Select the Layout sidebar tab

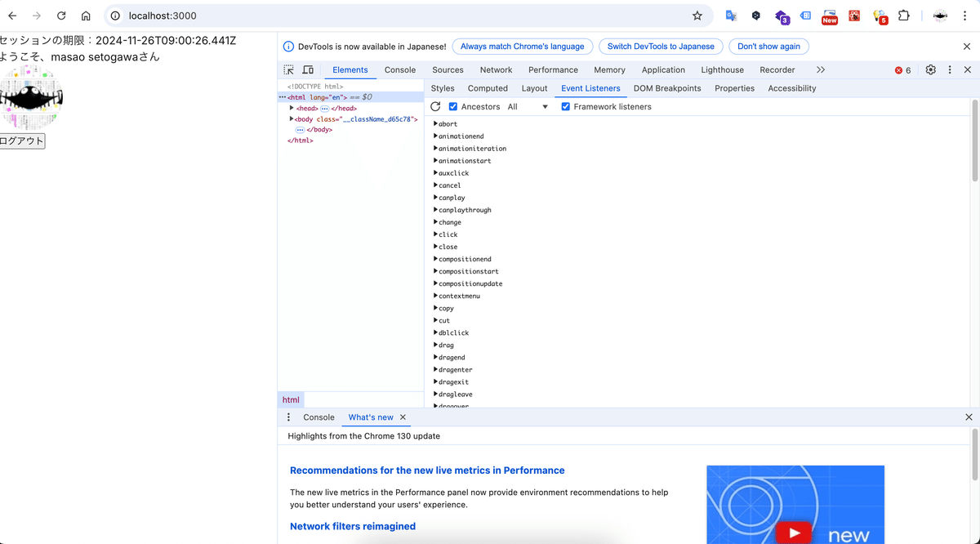[534, 88]
